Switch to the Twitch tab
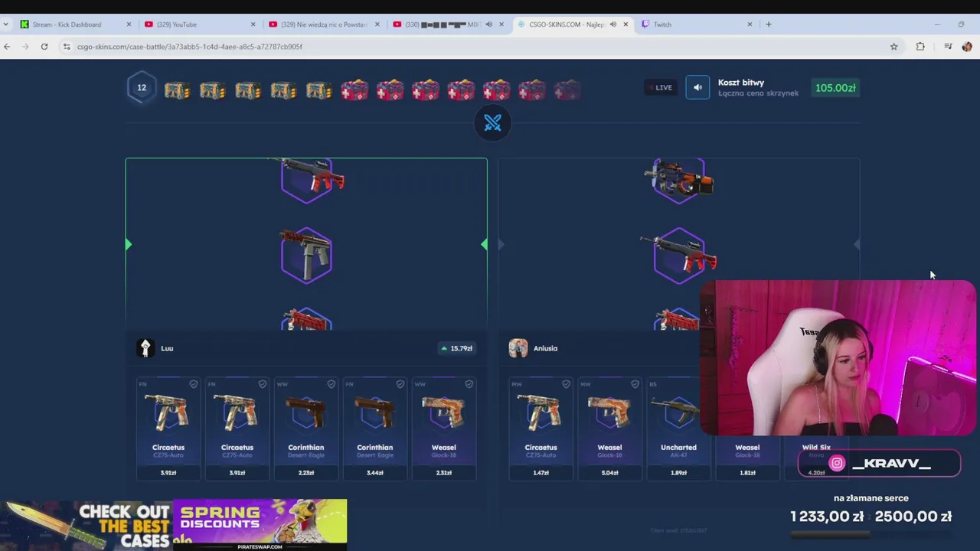Viewport: 980px width, 551px height. point(697,24)
